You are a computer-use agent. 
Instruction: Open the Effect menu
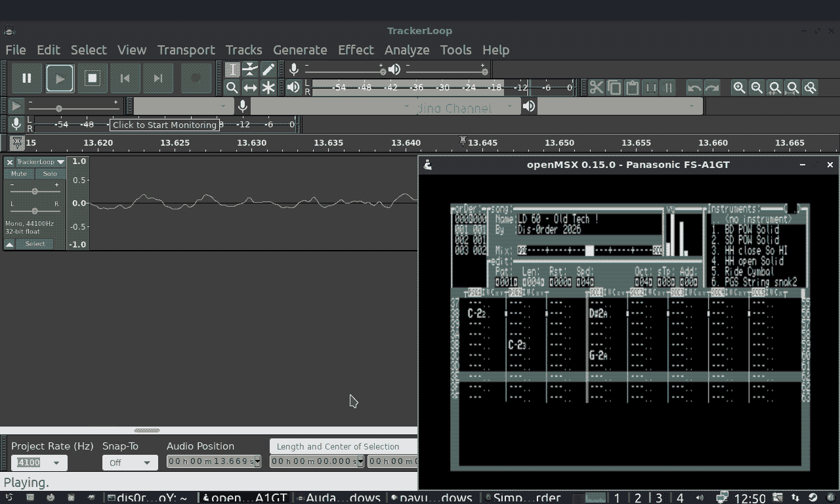tap(356, 50)
